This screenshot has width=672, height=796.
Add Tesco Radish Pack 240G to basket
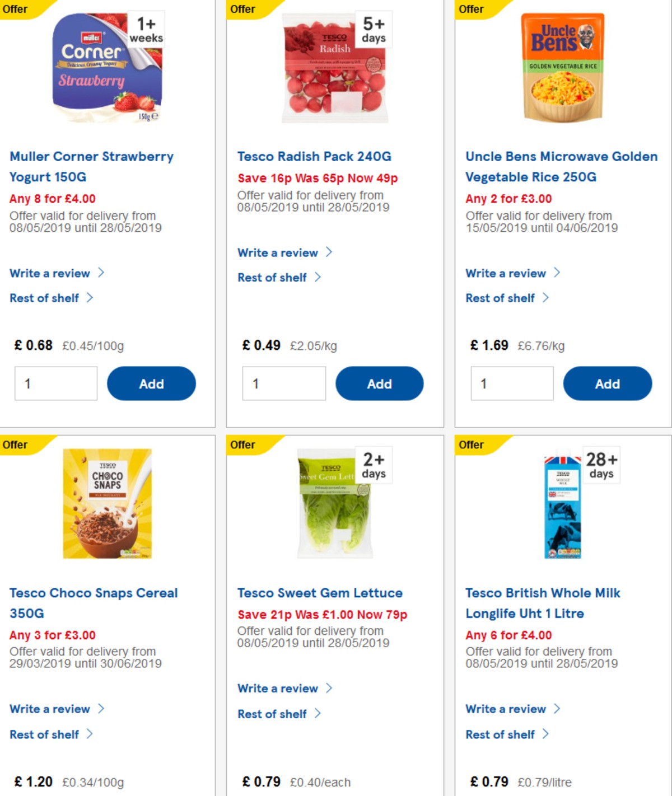point(380,383)
